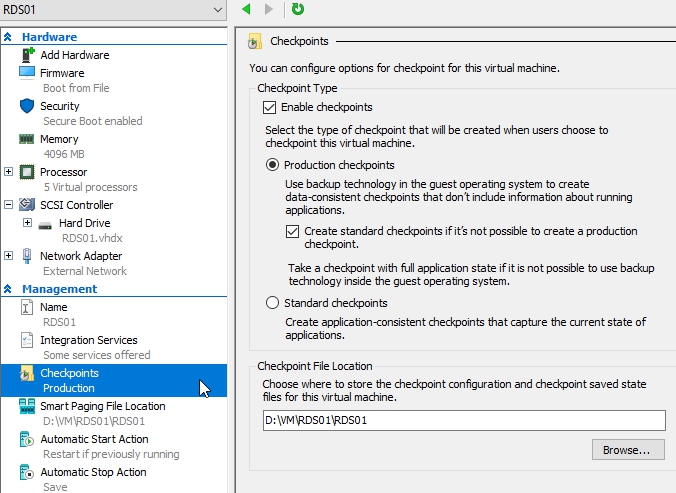Image resolution: width=676 pixels, height=493 pixels.
Task: Click the green back navigation arrow
Action: coord(247,9)
